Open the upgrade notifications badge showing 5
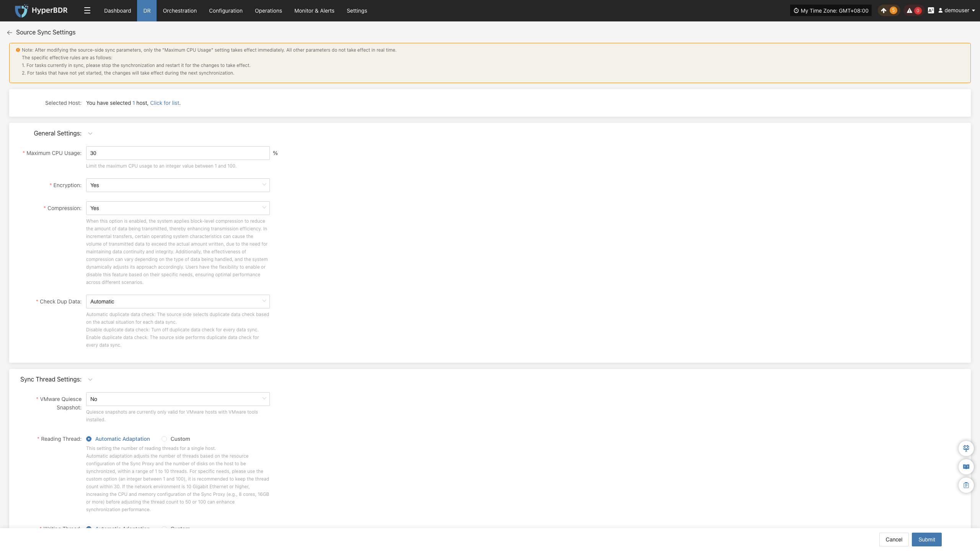The width and height of the screenshot is (980, 551). point(888,11)
